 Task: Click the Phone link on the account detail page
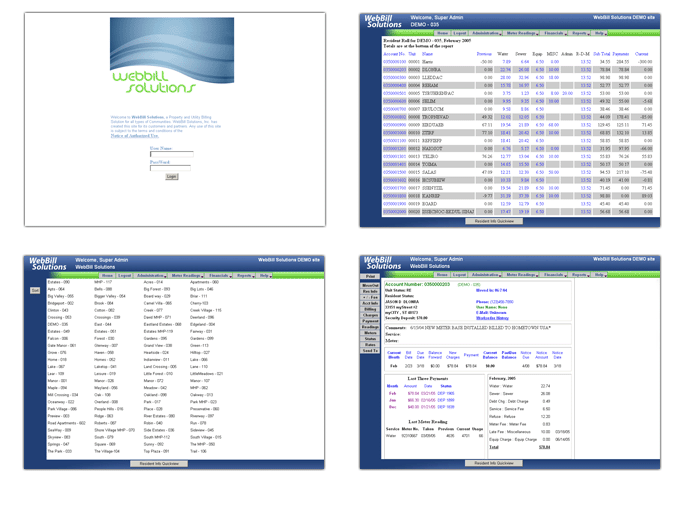point(495,302)
